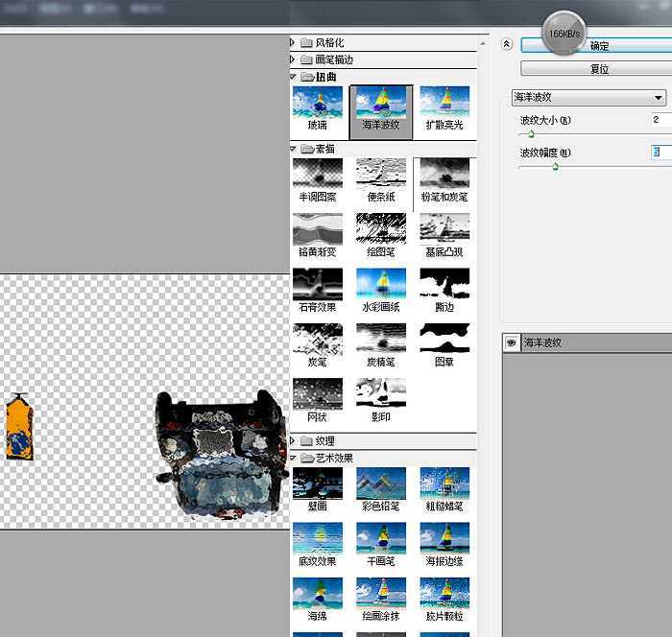The height and width of the screenshot is (637, 672).
Task: Pick the 底纹效果 filter thumbnail
Action: point(318,538)
